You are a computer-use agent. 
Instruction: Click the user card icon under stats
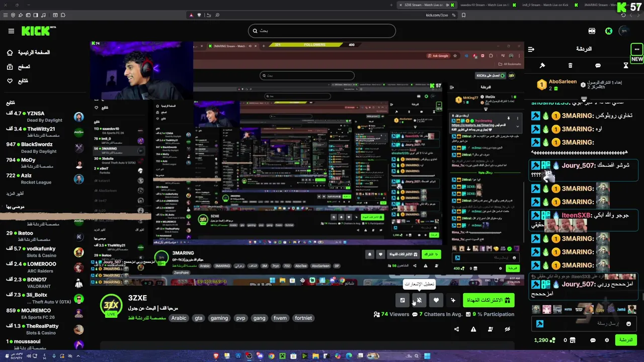coord(490,329)
